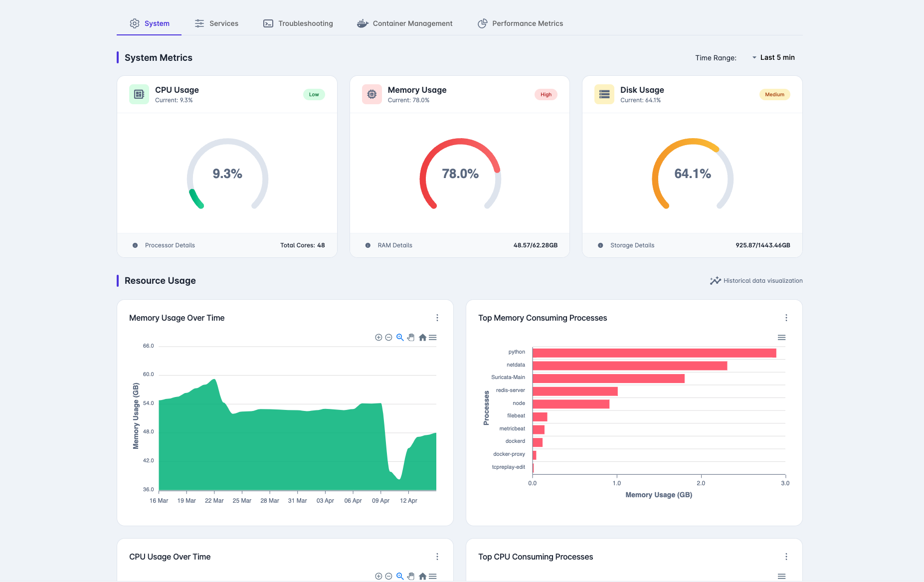Select pan hand tool on Memory Usage chart
This screenshot has width=924, height=582.
click(411, 338)
